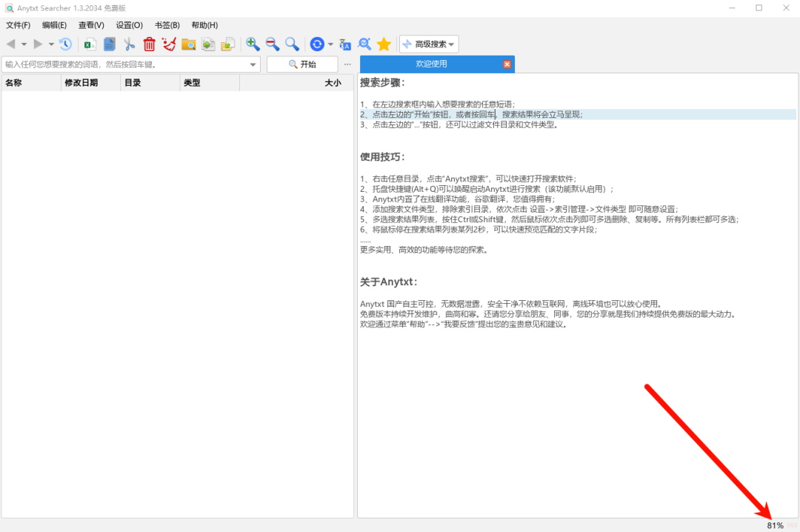Expand the search box history dropdown

[x=253, y=65]
